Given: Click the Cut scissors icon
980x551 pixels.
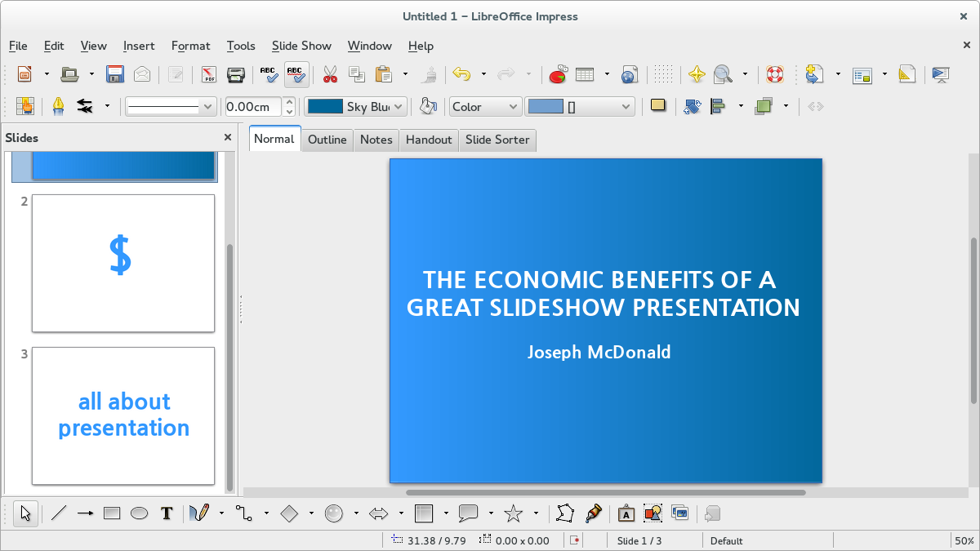Looking at the screenshot, I should (x=330, y=74).
